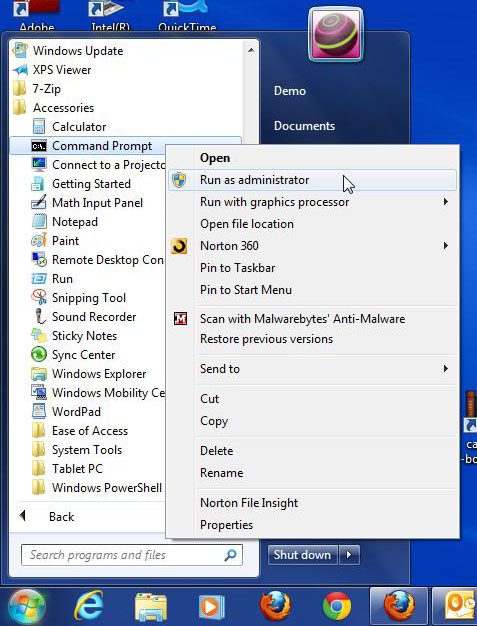Expand the Norton 360 submenu arrow

[446, 246]
